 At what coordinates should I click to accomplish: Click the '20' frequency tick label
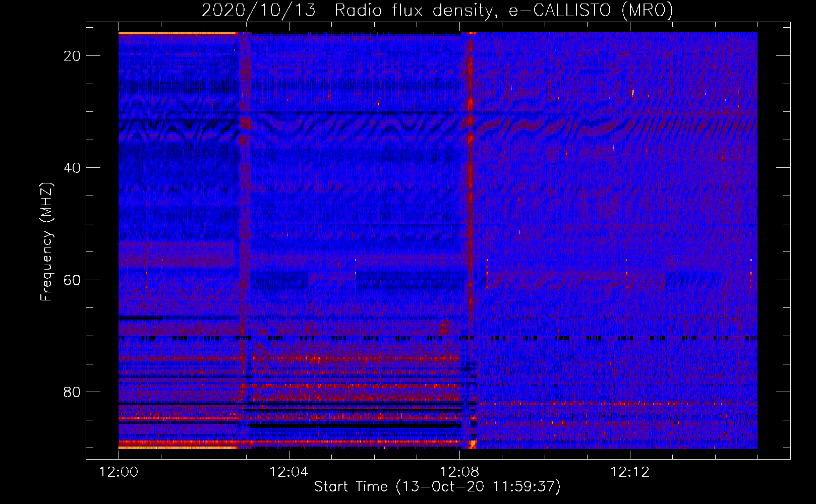coord(73,56)
